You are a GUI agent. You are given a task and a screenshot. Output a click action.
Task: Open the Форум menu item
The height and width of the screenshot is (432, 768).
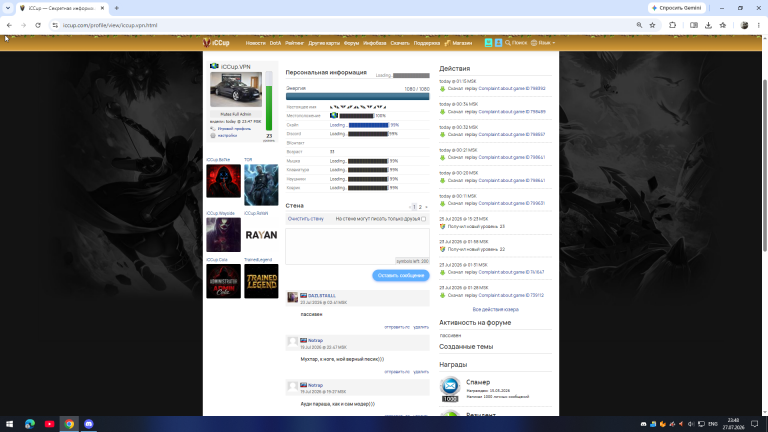click(351, 43)
